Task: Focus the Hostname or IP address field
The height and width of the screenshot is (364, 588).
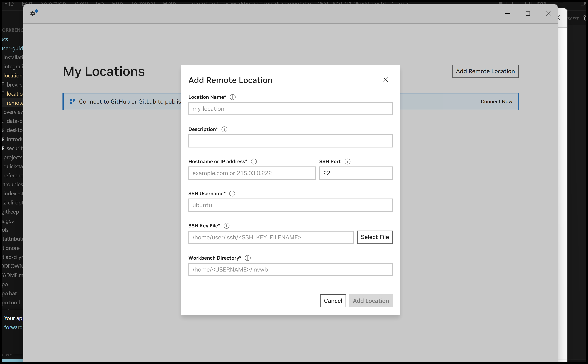Action: click(252, 173)
